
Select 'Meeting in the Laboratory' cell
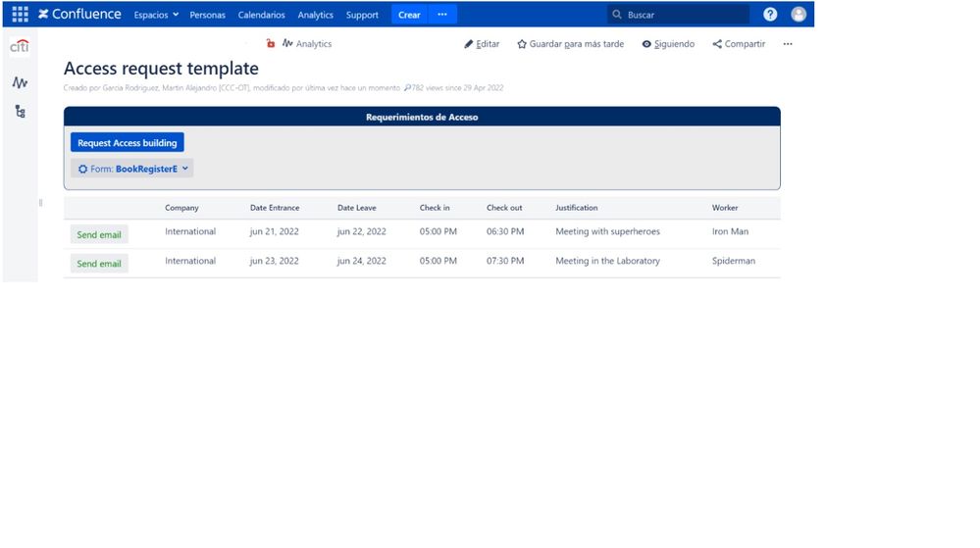(x=607, y=261)
